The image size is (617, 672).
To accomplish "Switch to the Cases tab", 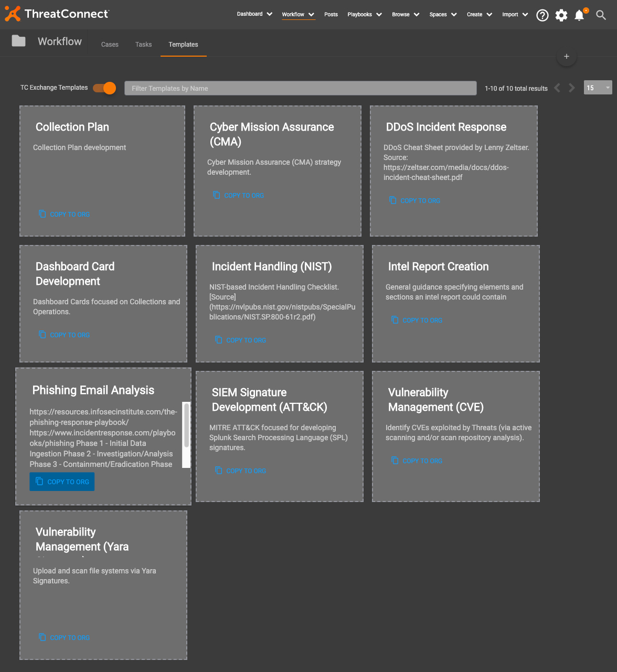I will pos(110,45).
